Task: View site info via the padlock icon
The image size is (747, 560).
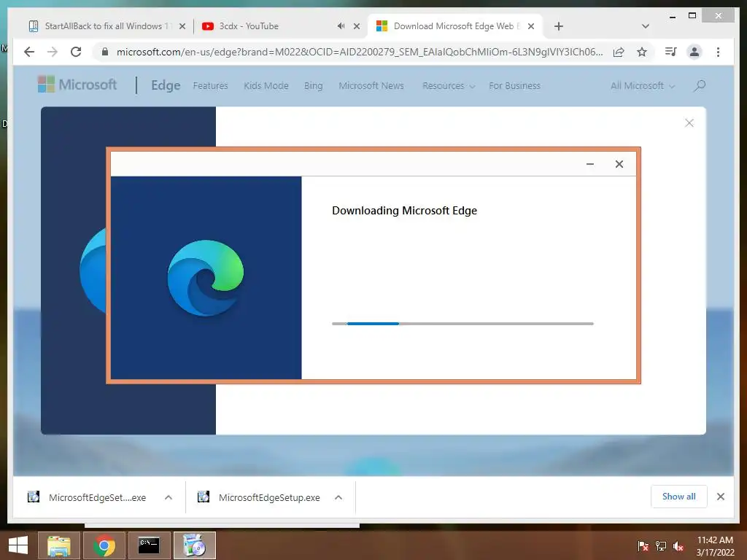Action: (105, 52)
